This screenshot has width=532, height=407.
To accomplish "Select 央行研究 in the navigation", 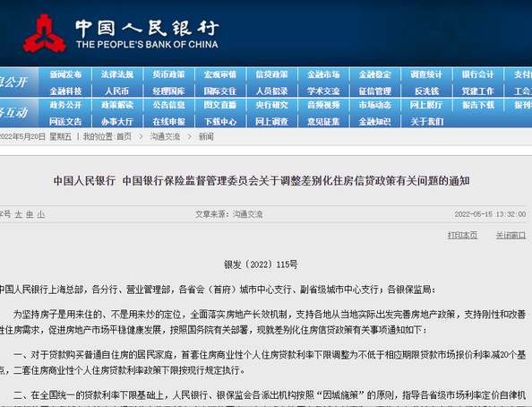I will click(271, 105).
